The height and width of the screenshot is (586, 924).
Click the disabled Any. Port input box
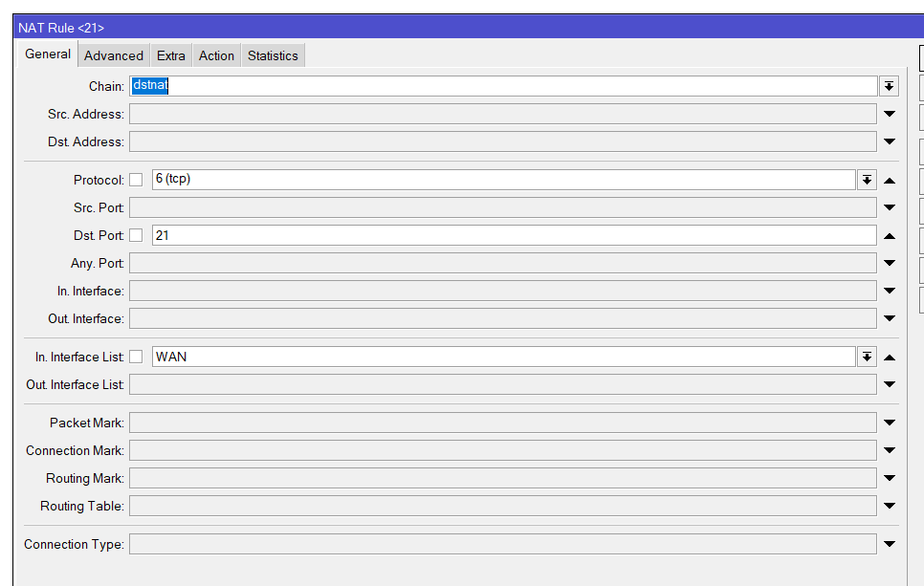click(503, 263)
